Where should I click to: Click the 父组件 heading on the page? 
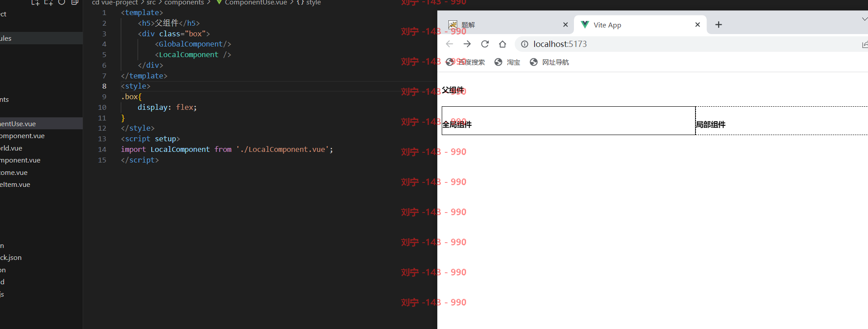pos(453,90)
